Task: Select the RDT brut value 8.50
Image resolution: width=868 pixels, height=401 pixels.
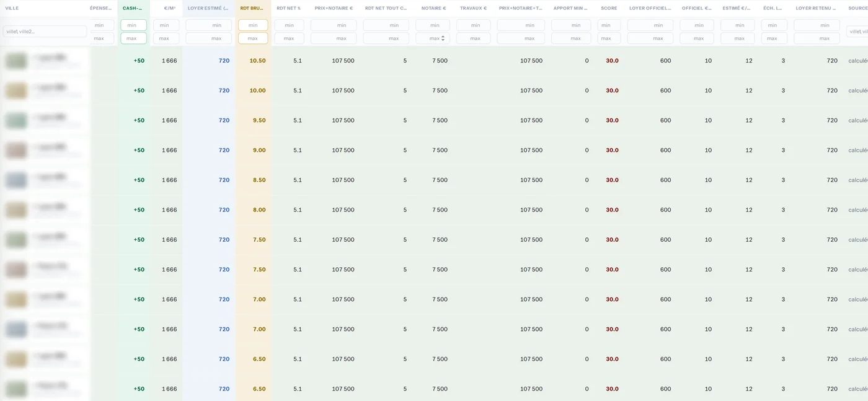Action: (259, 180)
